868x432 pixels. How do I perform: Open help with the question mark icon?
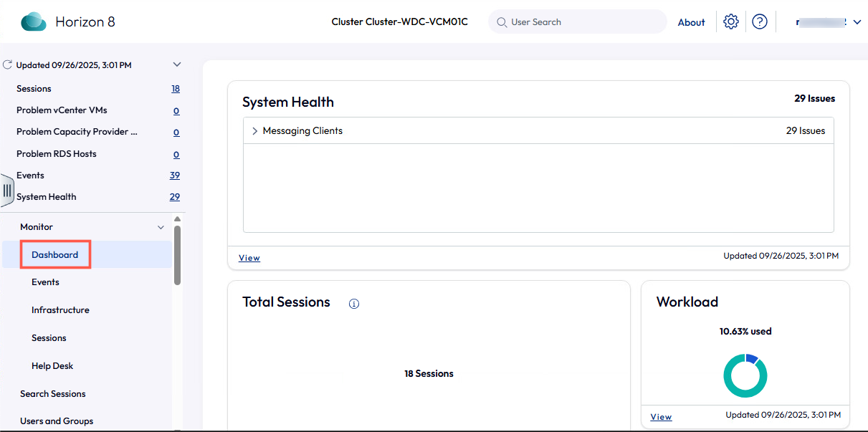click(759, 22)
